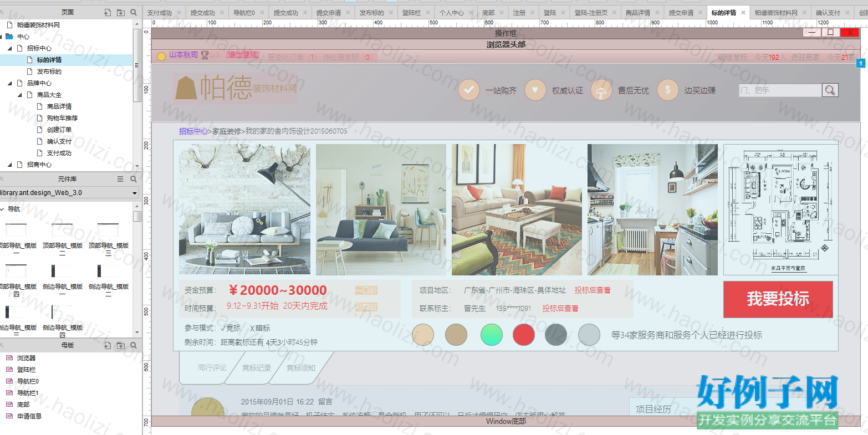Image resolution: width=868 pixels, height=435 pixels.
Task: Click the yellow avatar dot before 山本秋司
Action: click(x=161, y=56)
